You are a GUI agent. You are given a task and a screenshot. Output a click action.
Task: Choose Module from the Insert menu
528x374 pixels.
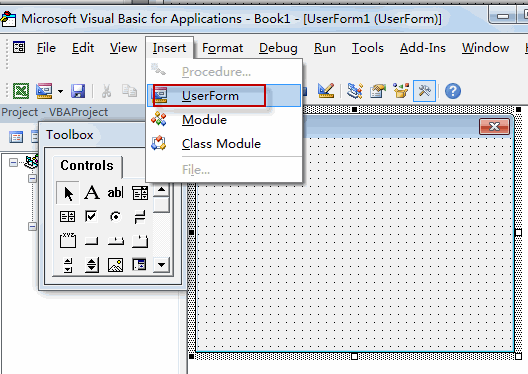pyautogui.click(x=224, y=120)
